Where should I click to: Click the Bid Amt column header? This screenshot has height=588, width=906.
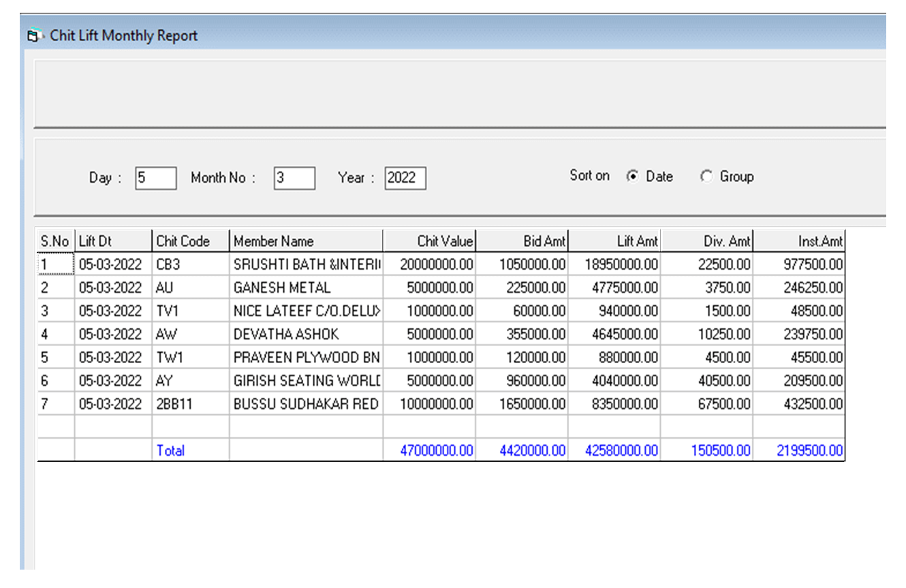[x=522, y=241]
